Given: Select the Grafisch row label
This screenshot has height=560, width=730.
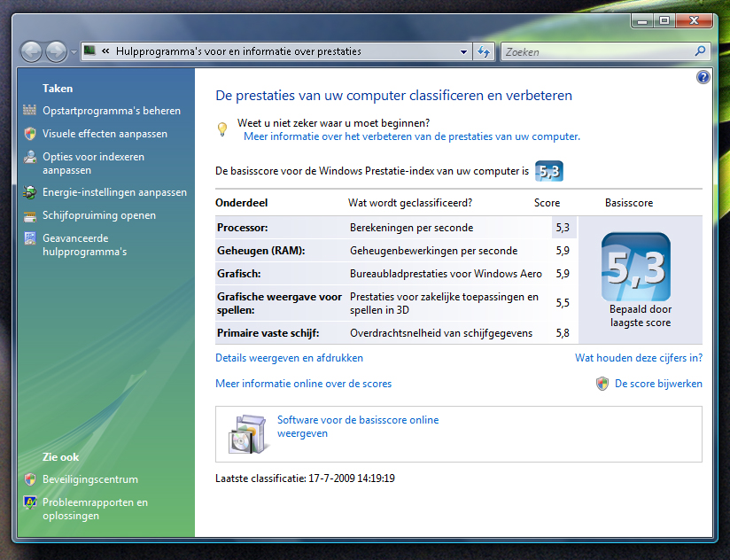Looking at the screenshot, I should [x=239, y=274].
